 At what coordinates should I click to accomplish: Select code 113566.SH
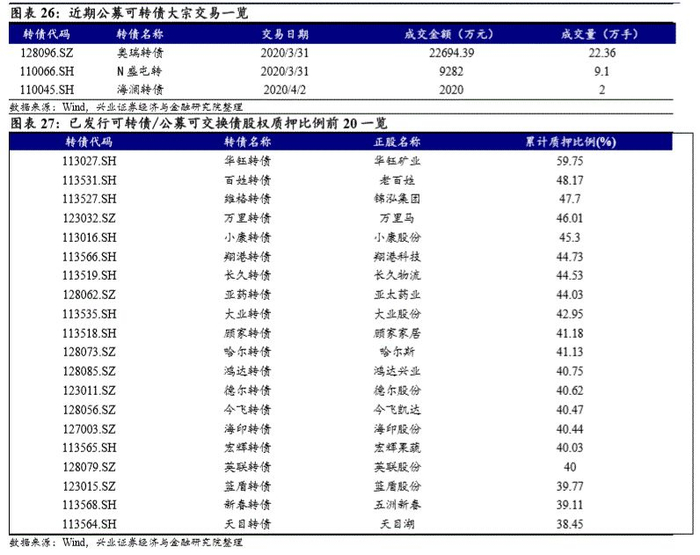tap(89, 257)
